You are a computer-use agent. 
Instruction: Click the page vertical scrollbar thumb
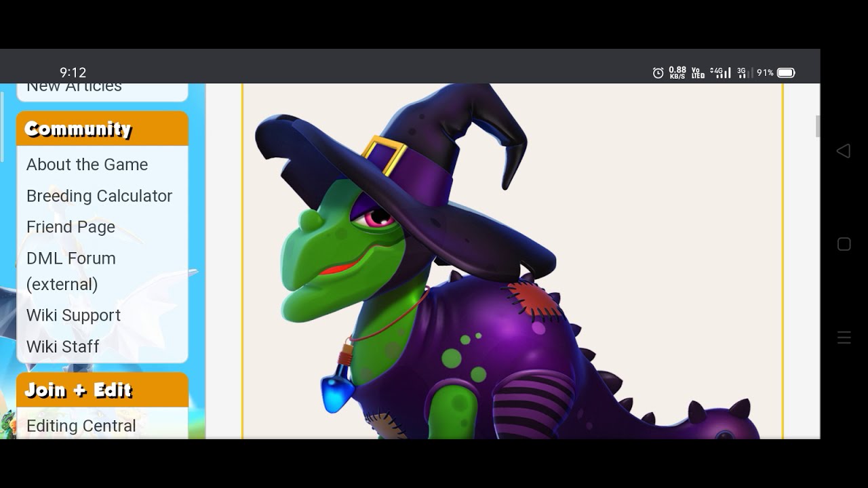coord(817,126)
